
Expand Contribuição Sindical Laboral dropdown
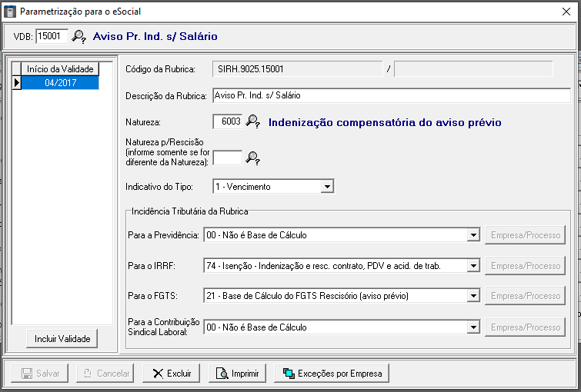(x=472, y=327)
